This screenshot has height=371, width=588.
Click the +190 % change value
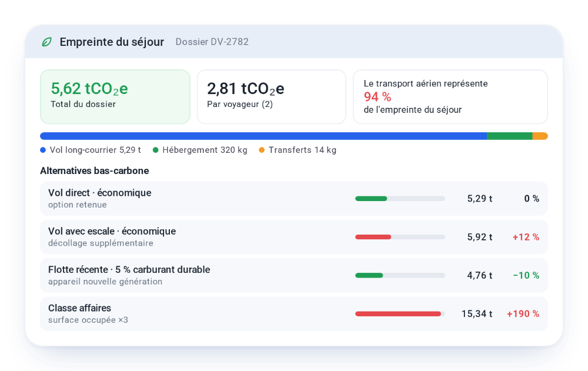(x=523, y=313)
